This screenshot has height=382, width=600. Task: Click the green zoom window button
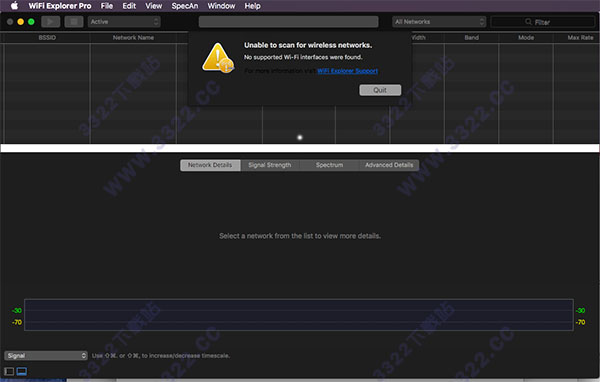point(31,22)
